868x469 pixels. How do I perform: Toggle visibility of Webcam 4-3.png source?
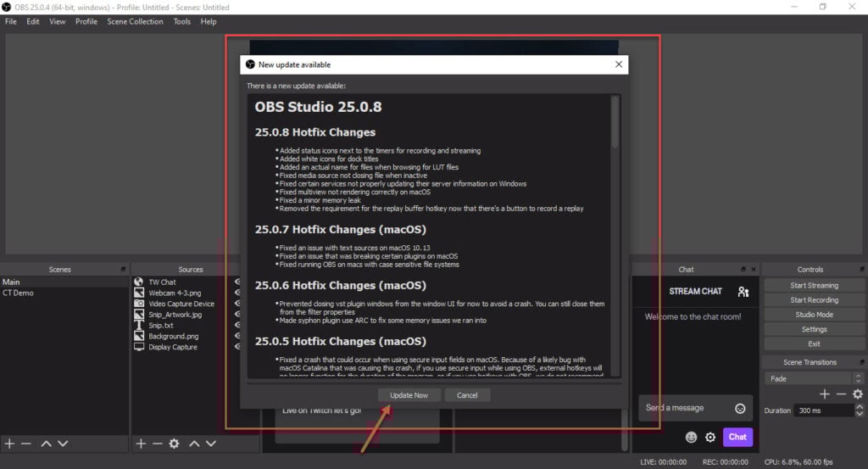pos(237,293)
